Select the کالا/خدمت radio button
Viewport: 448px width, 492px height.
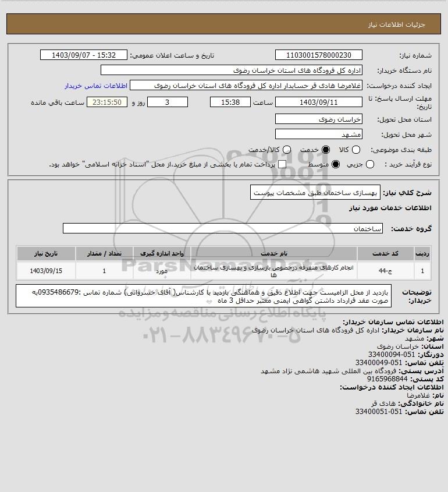(287, 150)
